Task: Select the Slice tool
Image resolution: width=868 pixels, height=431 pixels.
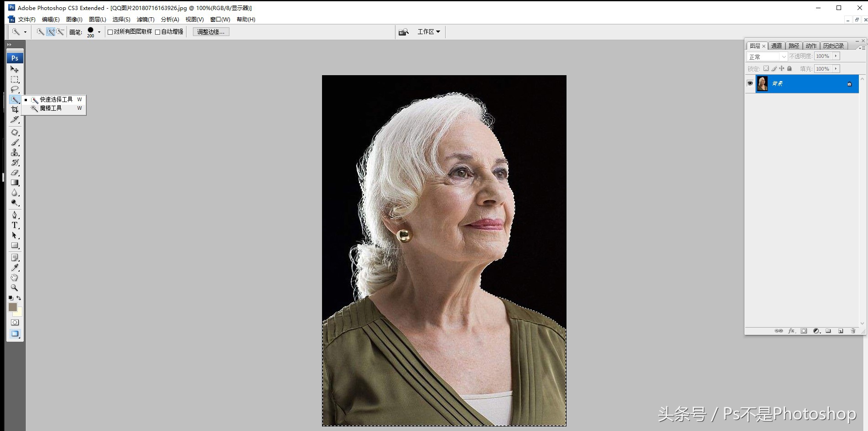Action: (15, 119)
